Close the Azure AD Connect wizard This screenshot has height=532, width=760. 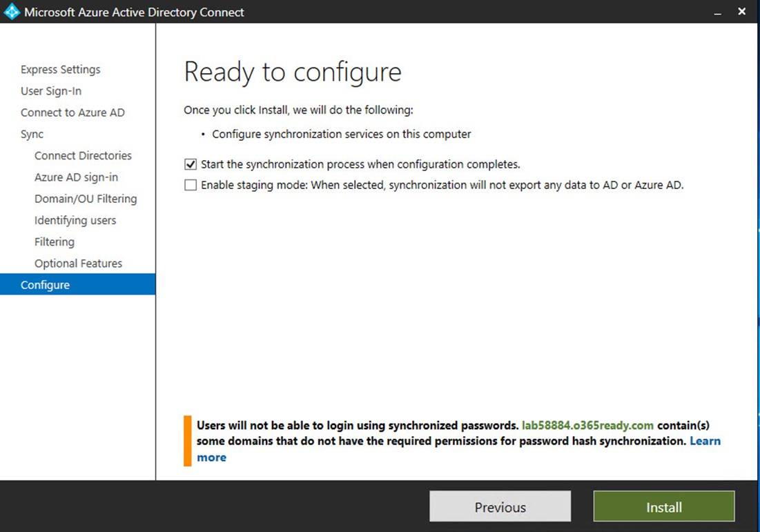tap(741, 11)
